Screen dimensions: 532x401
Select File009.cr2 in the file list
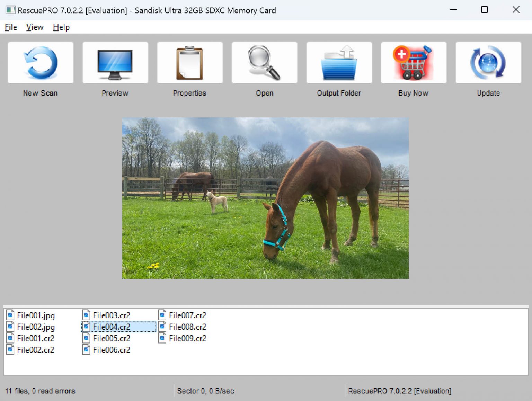(x=187, y=338)
